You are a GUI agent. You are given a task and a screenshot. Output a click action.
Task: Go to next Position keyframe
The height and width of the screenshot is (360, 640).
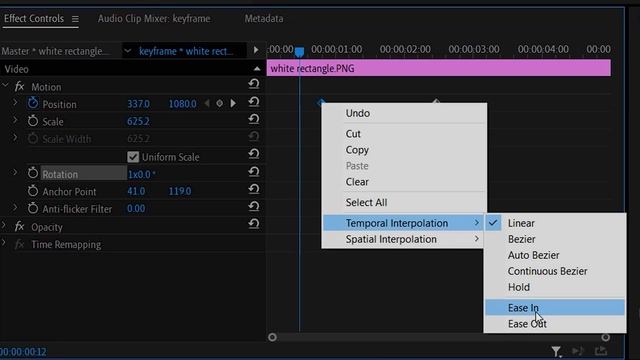233,104
